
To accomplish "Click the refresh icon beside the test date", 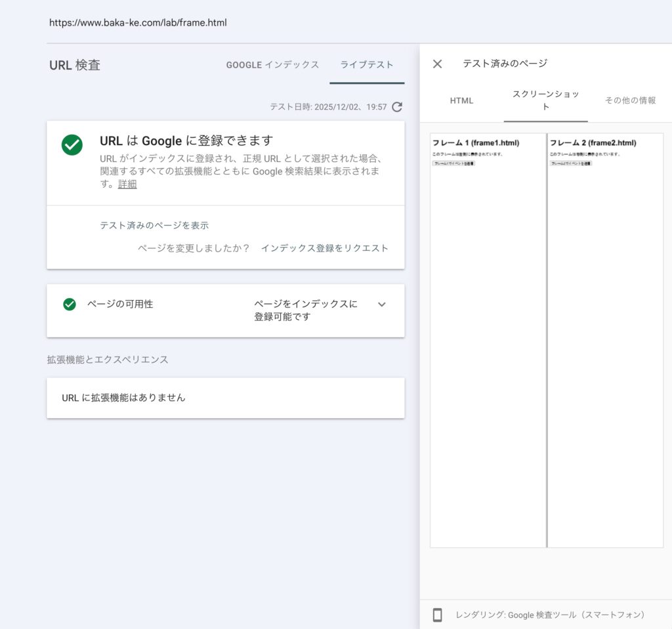I will pos(396,107).
